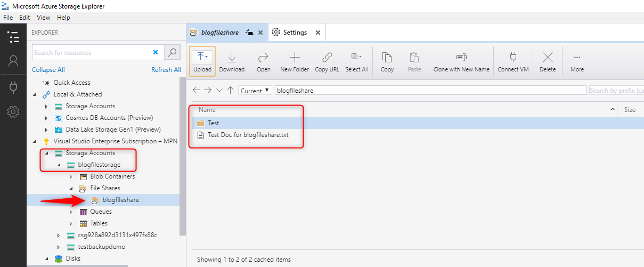Expand the Queues node
This screenshot has height=267, width=644.
(x=71, y=212)
